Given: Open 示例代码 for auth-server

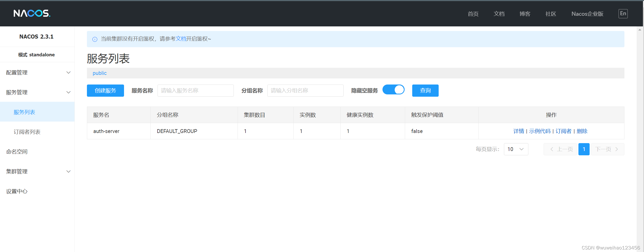Looking at the screenshot, I should (x=540, y=131).
